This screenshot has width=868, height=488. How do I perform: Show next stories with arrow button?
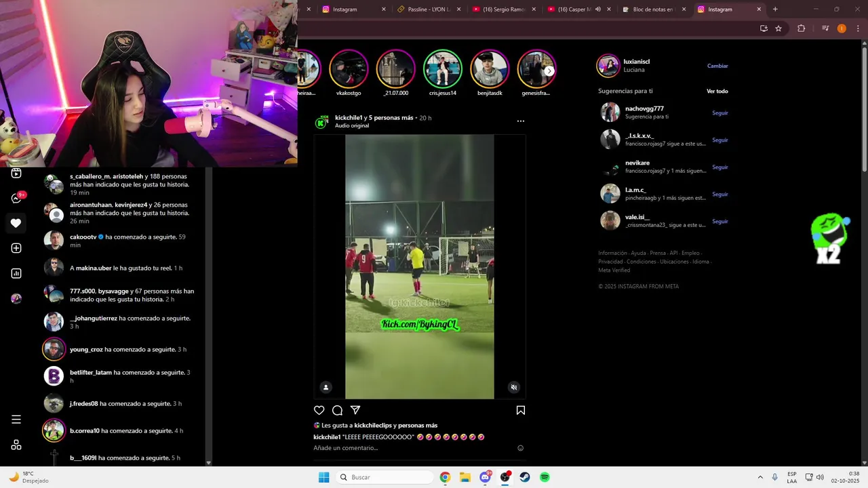point(549,71)
